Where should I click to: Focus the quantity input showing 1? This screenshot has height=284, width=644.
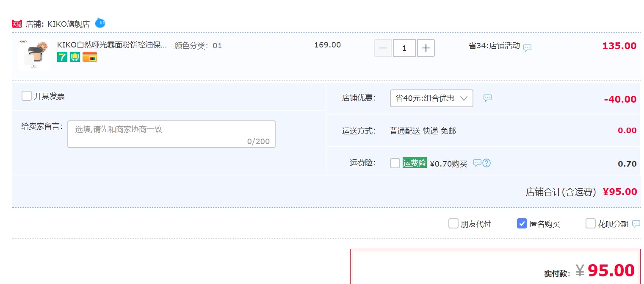coord(404,48)
